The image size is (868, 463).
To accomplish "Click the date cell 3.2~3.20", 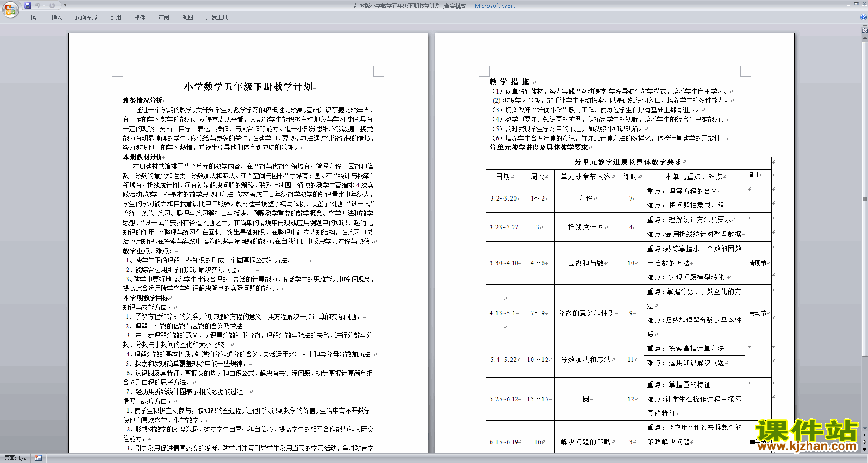I will pos(504,199).
